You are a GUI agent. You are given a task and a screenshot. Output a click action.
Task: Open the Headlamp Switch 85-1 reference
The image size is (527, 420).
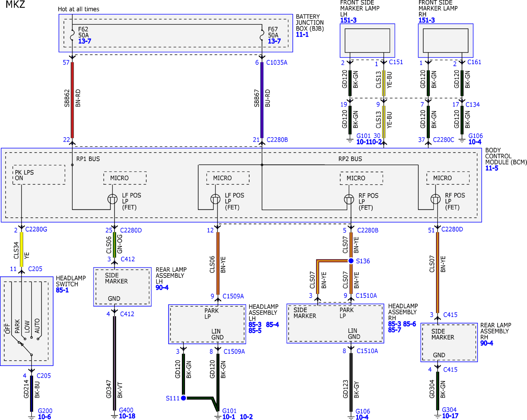pos(62,290)
